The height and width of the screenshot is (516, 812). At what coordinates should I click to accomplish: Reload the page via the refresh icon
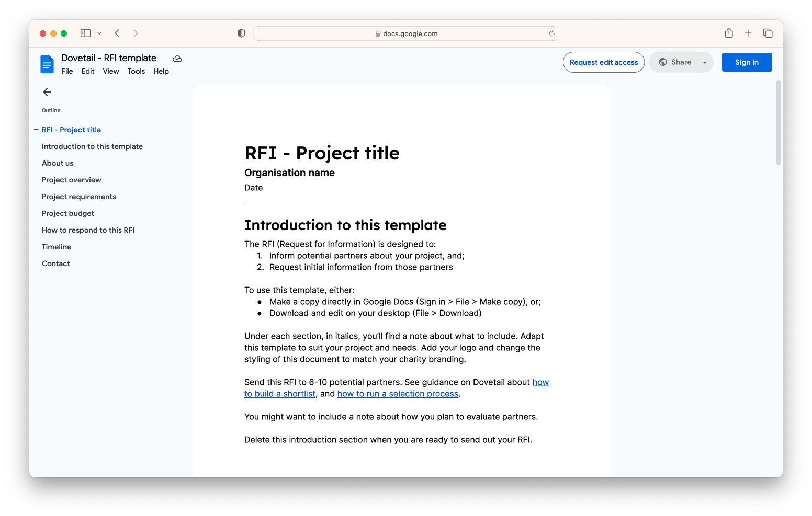(551, 33)
